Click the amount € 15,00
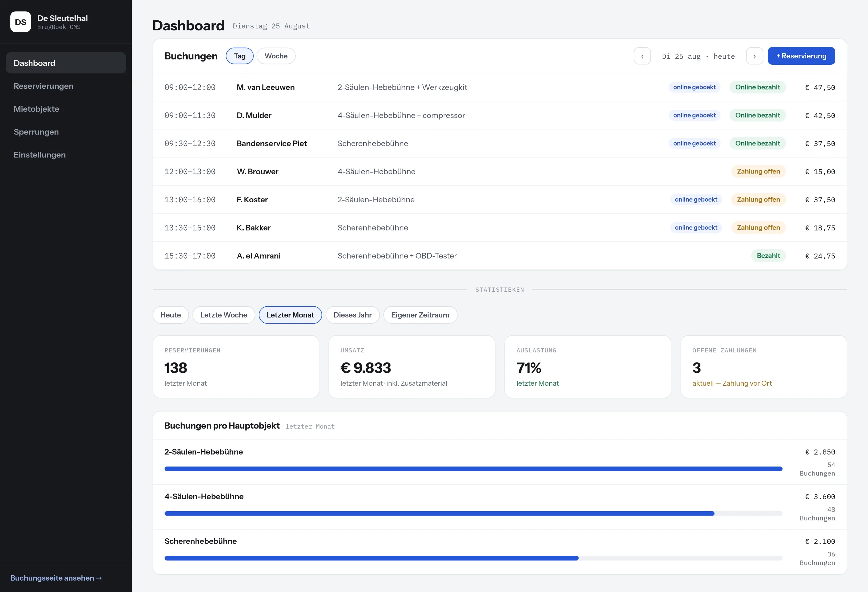Image resolution: width=868 pixels, height=592 pixels. (820, 172)
